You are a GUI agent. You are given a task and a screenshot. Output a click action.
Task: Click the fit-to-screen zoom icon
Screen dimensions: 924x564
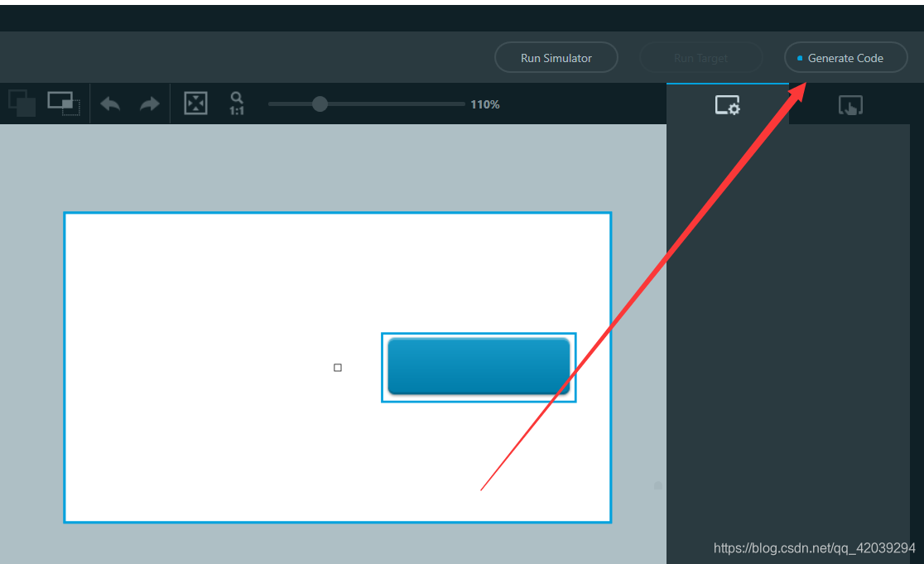(195, 104)
